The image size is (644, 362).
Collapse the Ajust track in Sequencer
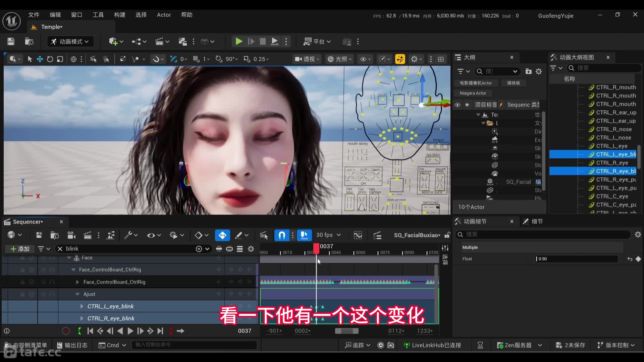(77, 294)
